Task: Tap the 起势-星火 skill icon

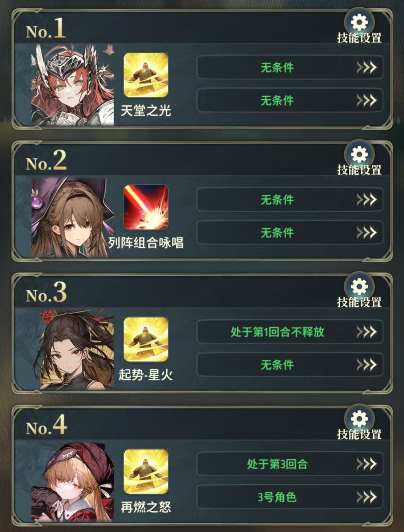Action: point(146,339)
